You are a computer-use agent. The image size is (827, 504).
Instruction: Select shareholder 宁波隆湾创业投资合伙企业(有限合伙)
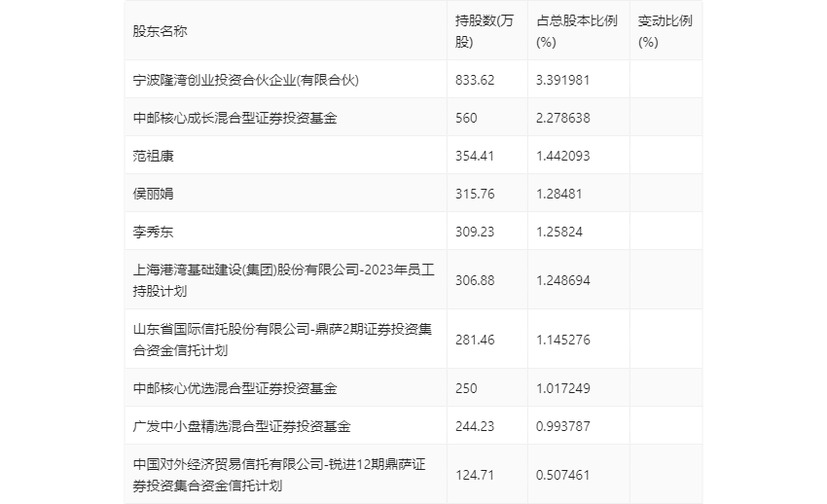[246, 80]
